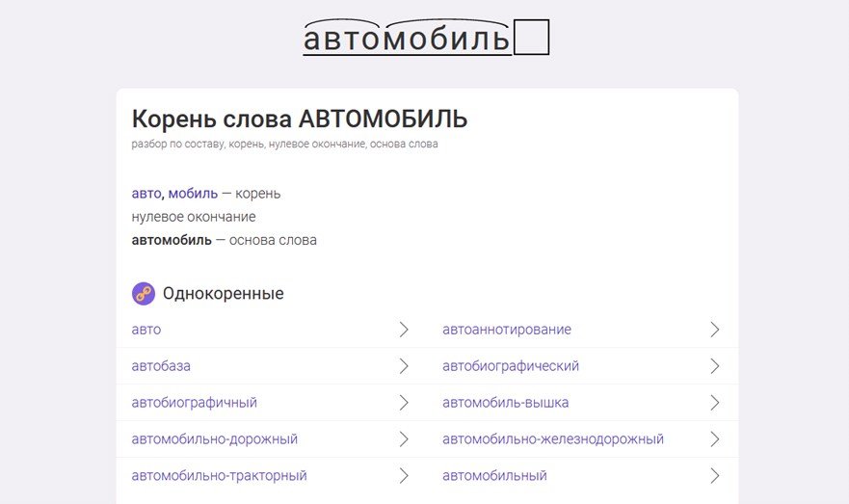Screen dimensions: 849x504
Task: Click the Корень слова АВТОМОБИЛЬ heading
Action: (300, 119)
